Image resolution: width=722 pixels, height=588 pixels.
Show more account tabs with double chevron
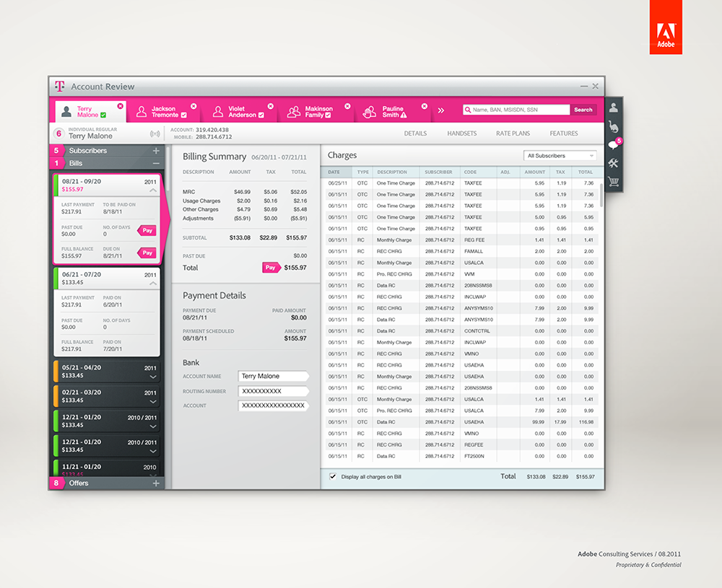click(440, 110)
